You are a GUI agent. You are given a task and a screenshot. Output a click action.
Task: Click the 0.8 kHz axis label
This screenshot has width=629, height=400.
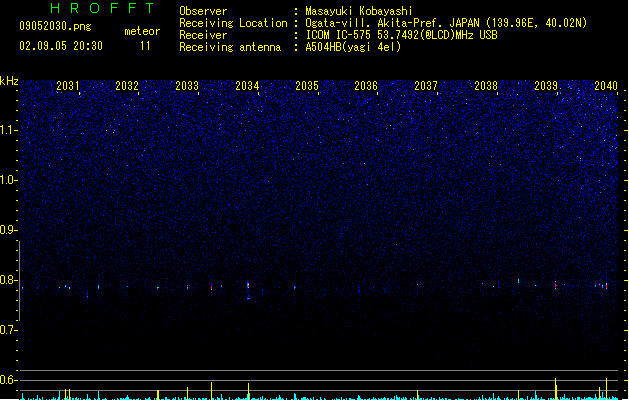9,280
